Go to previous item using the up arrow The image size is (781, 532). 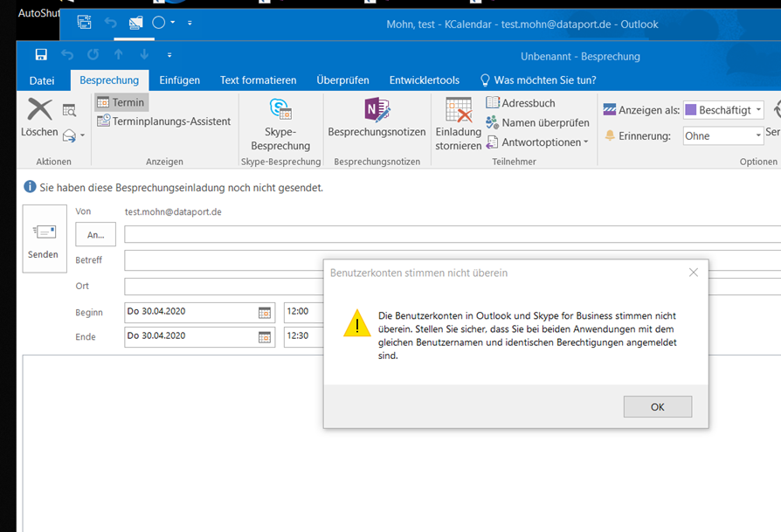pyautogui.click(x=119, y=55)
